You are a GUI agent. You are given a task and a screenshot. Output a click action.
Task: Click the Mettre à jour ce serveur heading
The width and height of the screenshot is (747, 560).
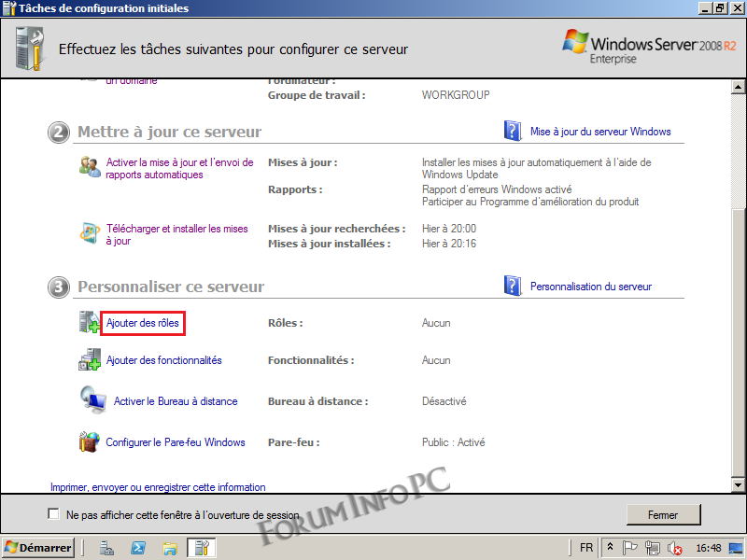pyautogui.click(x=170, y=132)
